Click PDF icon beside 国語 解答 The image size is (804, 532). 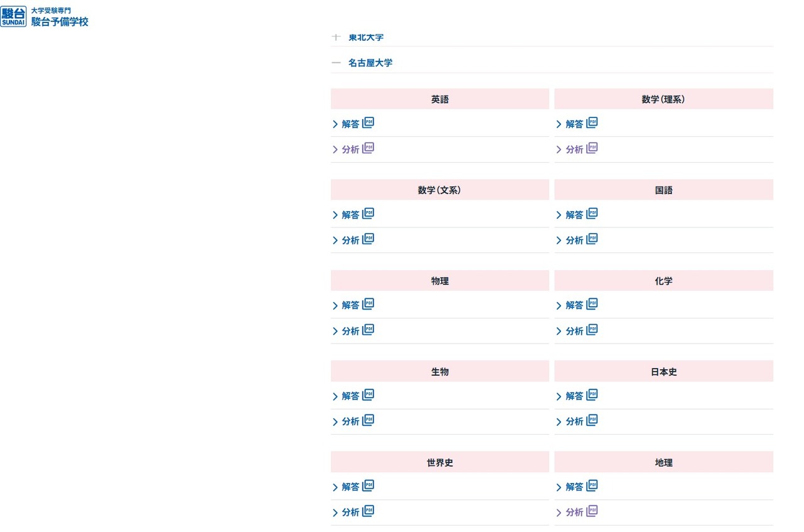point(592,214)
